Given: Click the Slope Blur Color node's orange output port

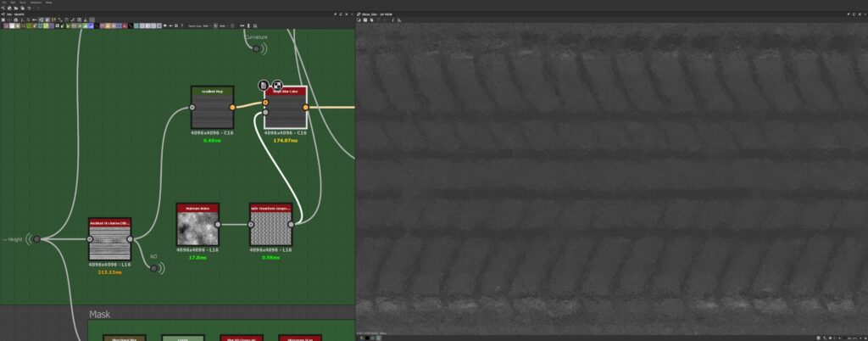Looking at the screenshot, I should point(305,108).
